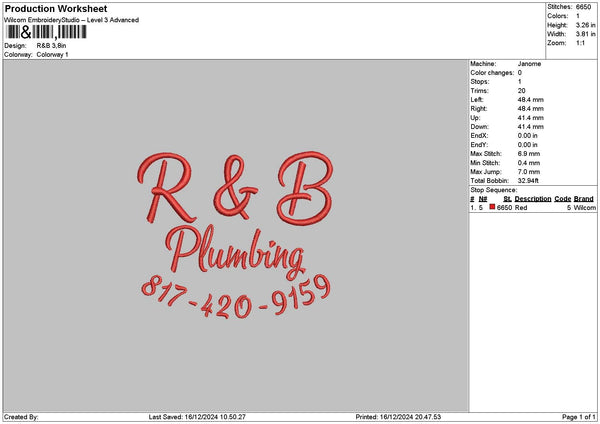Click the 'Production Worksheet' title

pos(56,8)
